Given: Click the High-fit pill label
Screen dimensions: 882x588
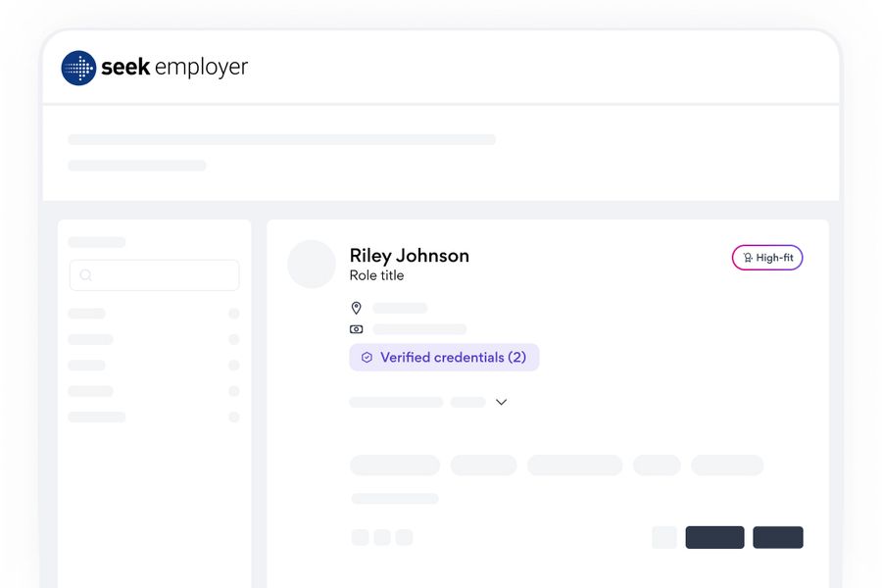Looking at the screenshot, I should [x=767, y=258].
